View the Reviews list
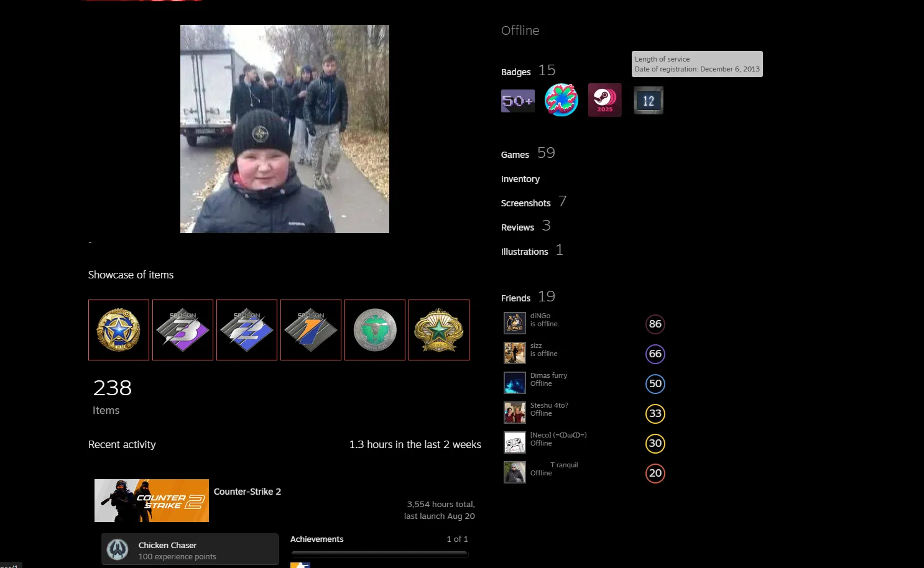Screen dimensions: 924x568 [x=517, y=227]
